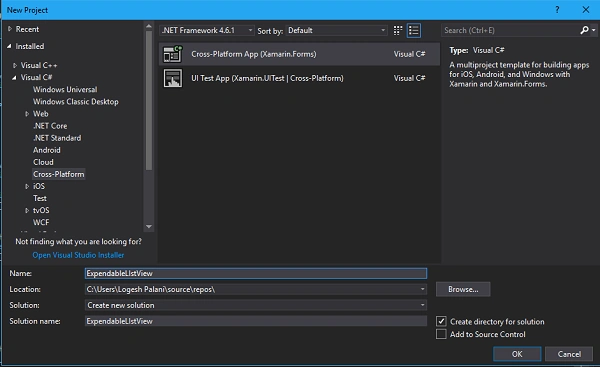This screenshot has width=600, height=367.
Task: Open the help question mark icon
Action: 557,10
